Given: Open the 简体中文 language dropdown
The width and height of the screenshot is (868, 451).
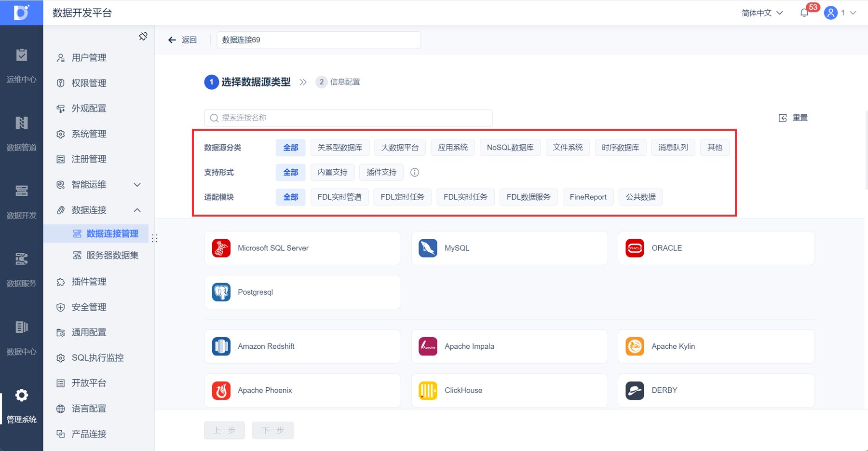Looking at the screenshot, I should point(762,13).
